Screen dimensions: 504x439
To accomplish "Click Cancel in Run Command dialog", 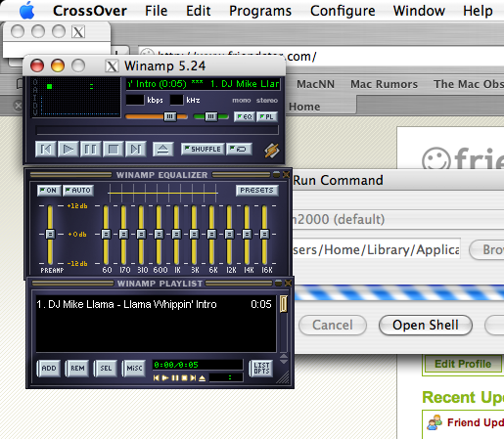I will point(333,325).
